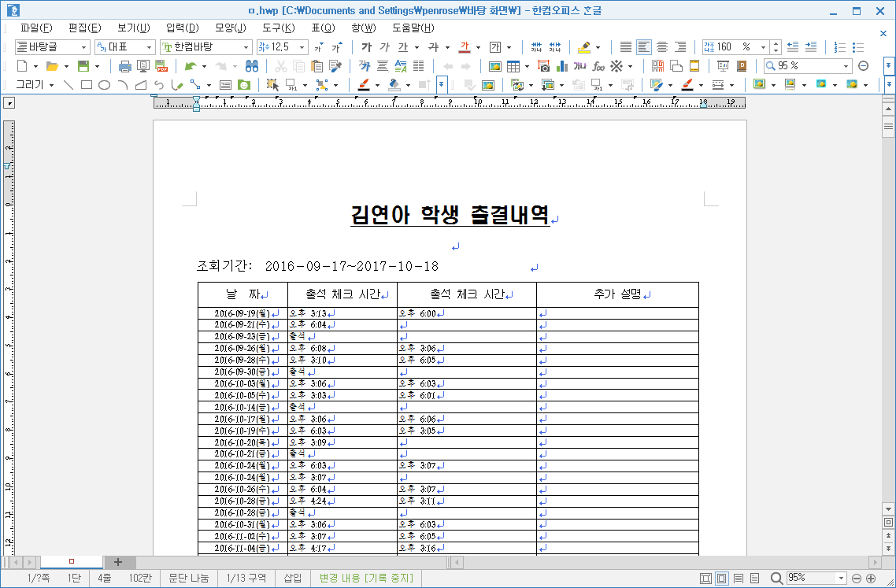The width and height of the screenshot is (896, 588).
Task: Open the 입력(D) menu
Action: (183, 28)
